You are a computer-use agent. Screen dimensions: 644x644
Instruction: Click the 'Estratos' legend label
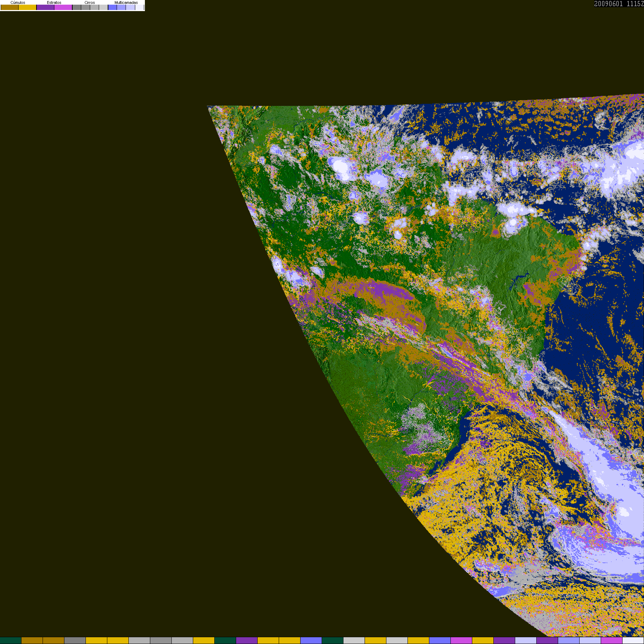tap(54, 3)
